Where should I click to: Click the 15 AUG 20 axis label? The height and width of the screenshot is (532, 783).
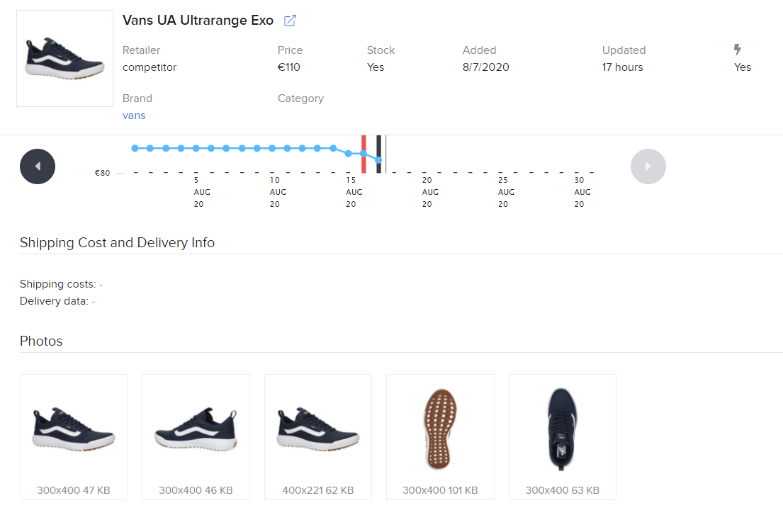coord(353,192)
